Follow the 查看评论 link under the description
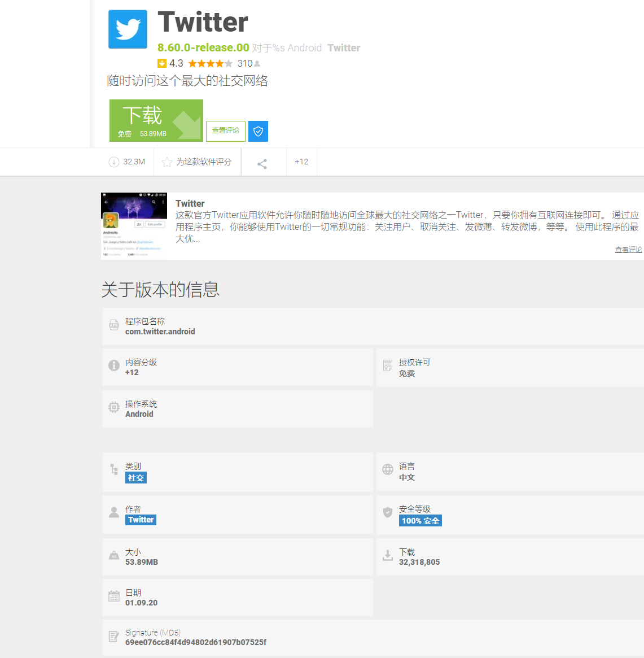This screenshot has height=658, width=644. click(628, 250)
